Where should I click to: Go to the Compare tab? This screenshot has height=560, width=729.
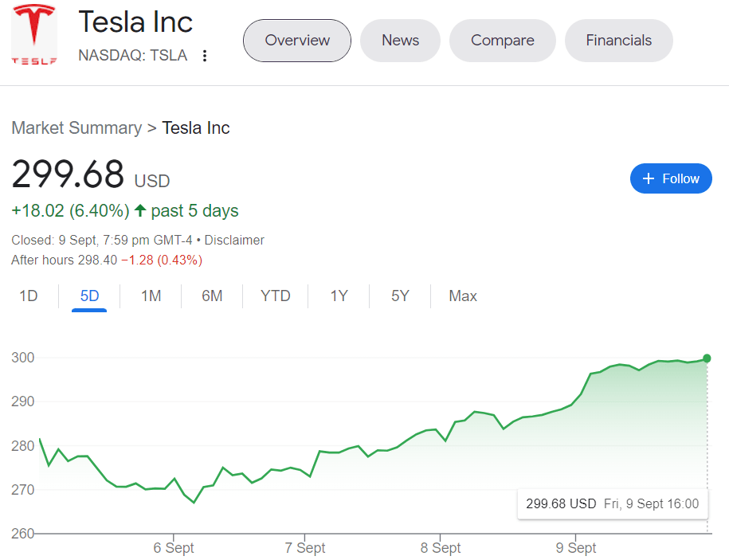coord(502,41)
